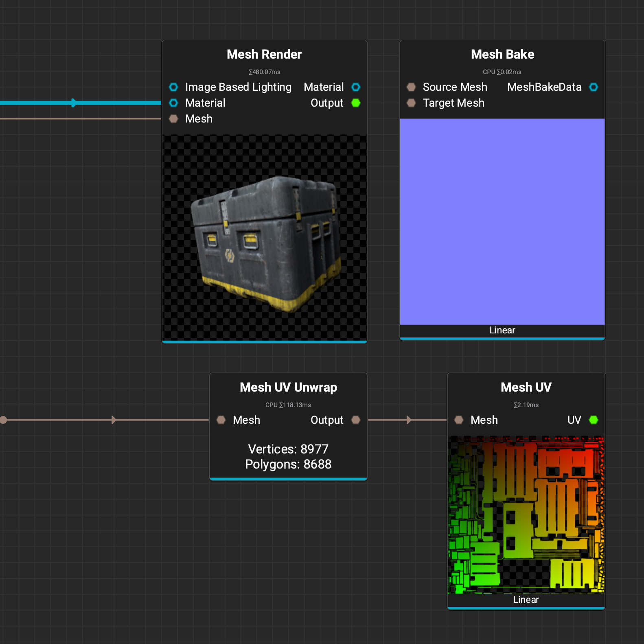Click Mesh input port on Mesh Render
This screenshot has height=644, width=644.
[x=173, y=119]
